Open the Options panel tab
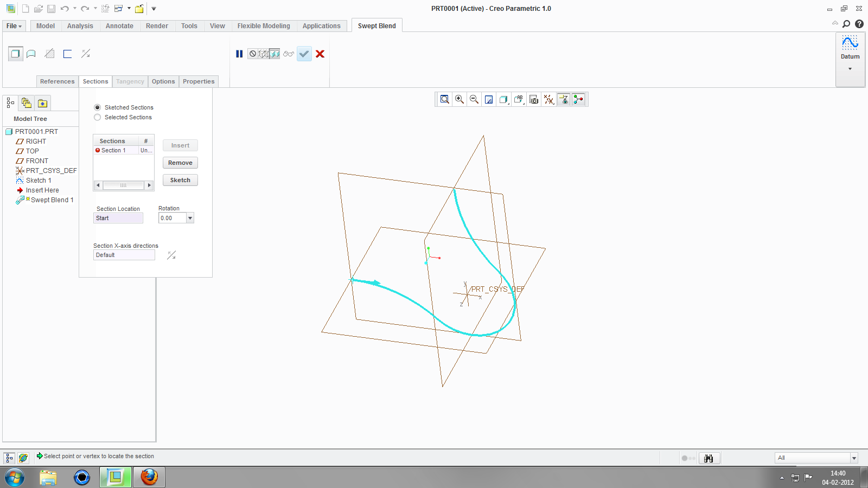Image resolution: width=868 pixels, height=488 pixels. [163, 81]
